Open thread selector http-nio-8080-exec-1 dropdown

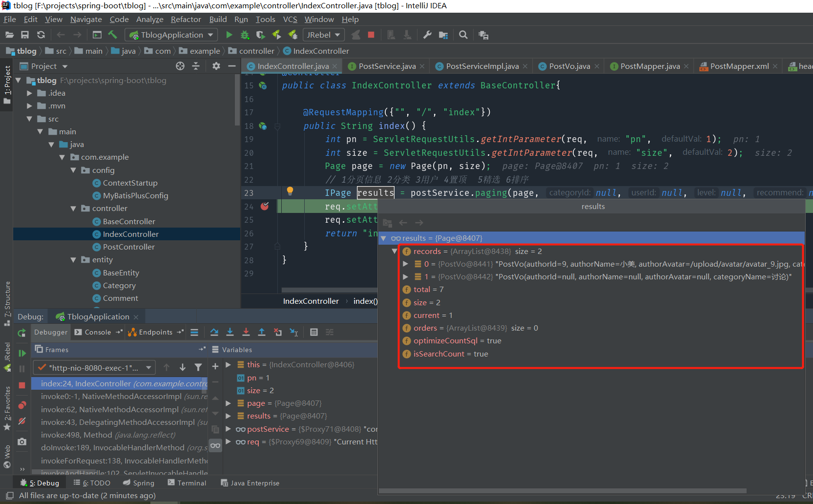(94, 368)
